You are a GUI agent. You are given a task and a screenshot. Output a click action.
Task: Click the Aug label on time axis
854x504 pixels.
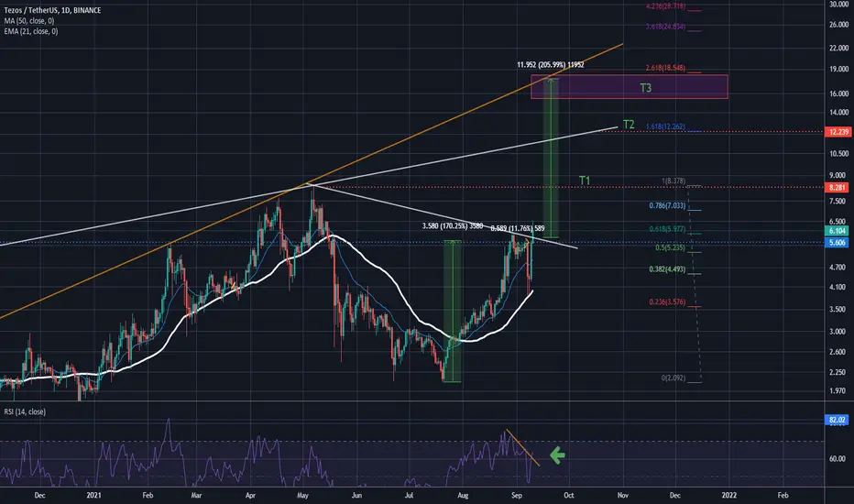pos(463,495)
